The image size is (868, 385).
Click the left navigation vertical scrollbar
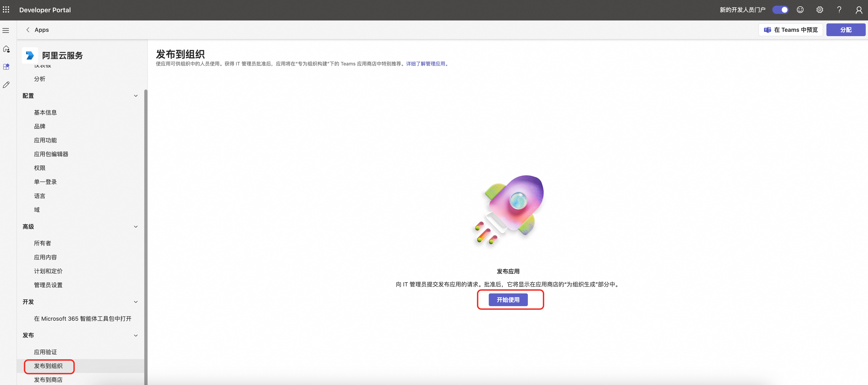point(146,236)
